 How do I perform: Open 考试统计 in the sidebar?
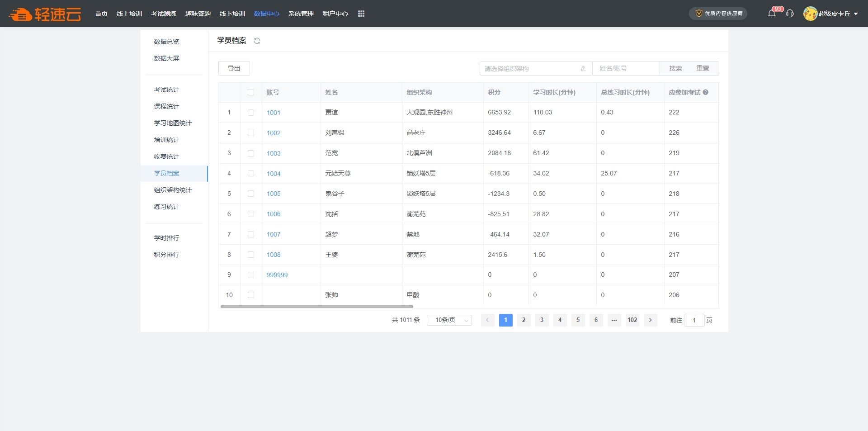pyautogui.click(x=166, y=90)
